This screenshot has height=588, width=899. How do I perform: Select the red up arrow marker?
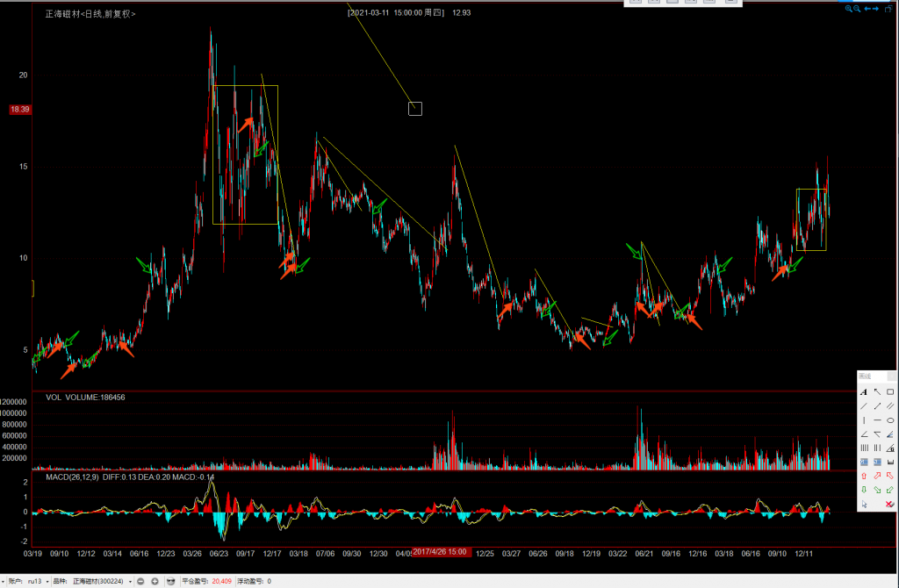864,476
